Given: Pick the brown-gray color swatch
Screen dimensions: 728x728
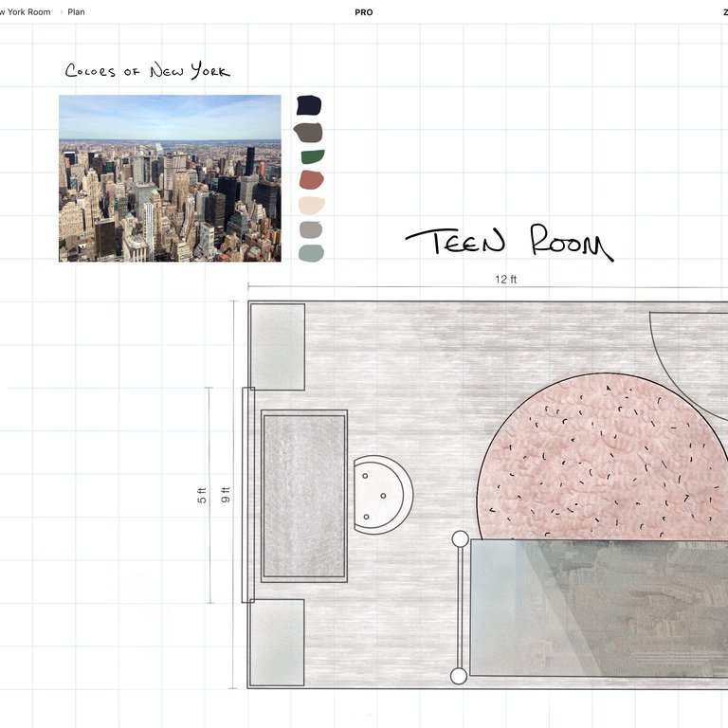Looking at the screenshot, I should [308, 133].
